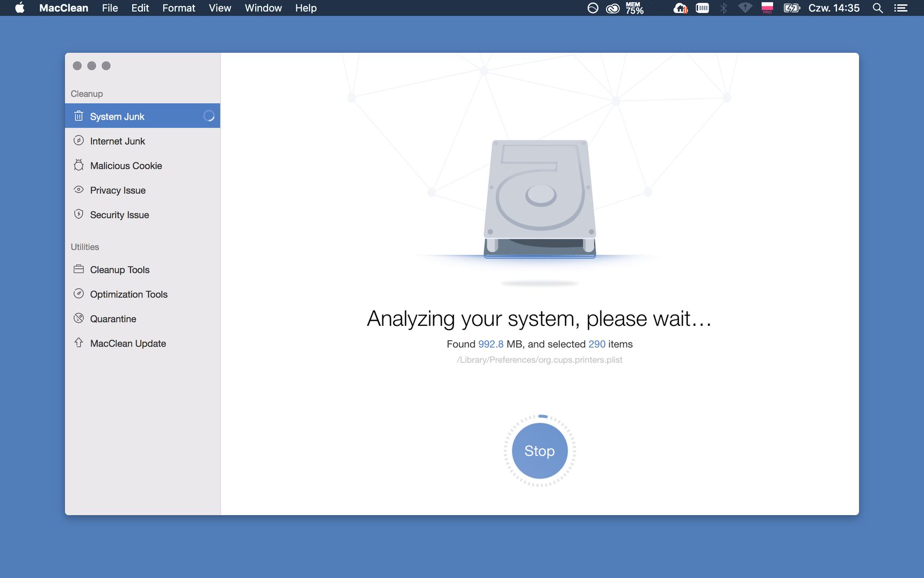Click the Optimization Tools gauge icon
The image size is (924, 578).
pos(78,294)
